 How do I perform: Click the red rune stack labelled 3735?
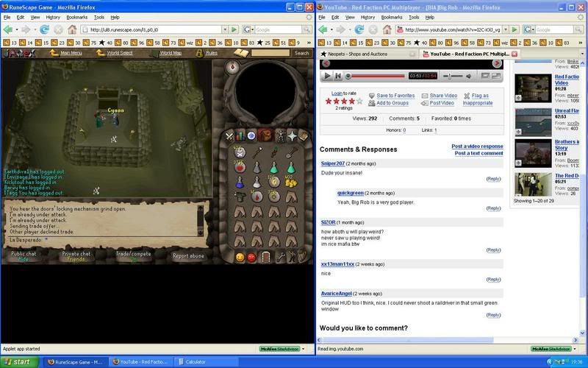240,167
